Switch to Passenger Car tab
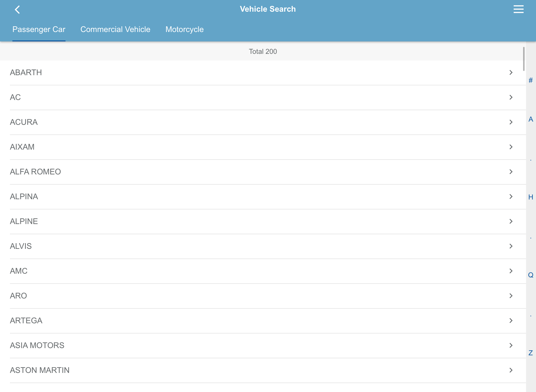The height and width of the screenshot is (392, 536). 39,29
